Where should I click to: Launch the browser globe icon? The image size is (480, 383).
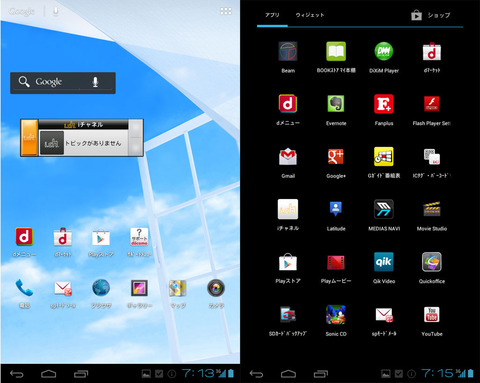click(101, 288)
